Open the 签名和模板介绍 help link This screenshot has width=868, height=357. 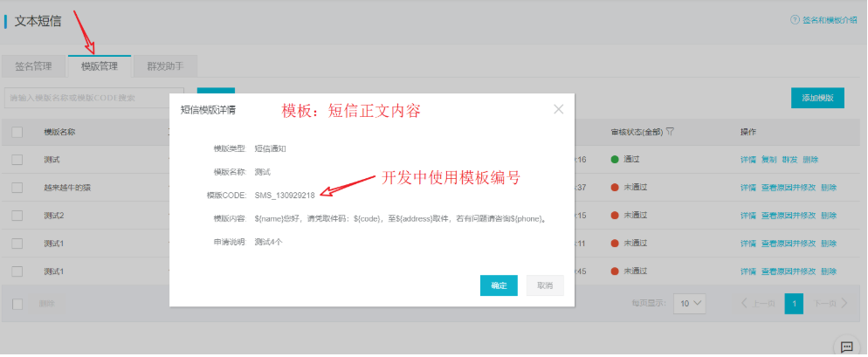[x=830, y=20]
